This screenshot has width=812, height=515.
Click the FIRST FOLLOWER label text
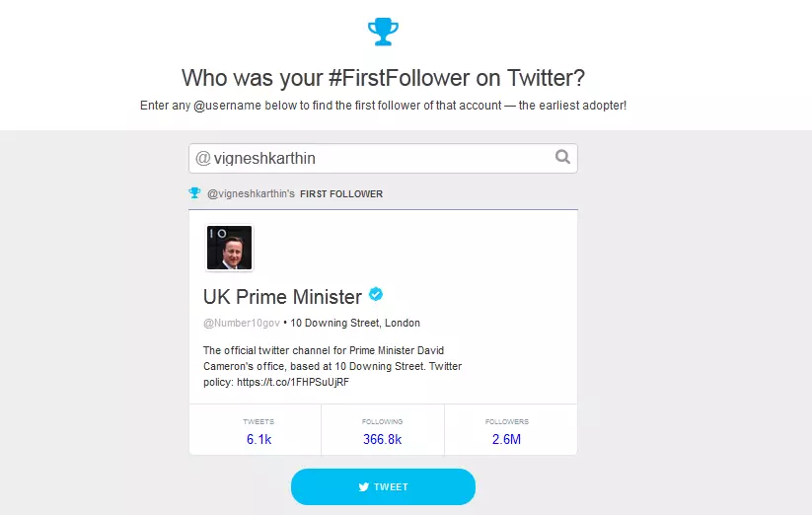[341, 194]
